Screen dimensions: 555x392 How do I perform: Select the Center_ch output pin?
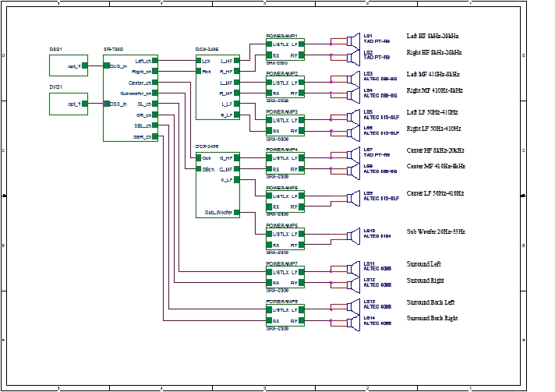coord(155,82)
